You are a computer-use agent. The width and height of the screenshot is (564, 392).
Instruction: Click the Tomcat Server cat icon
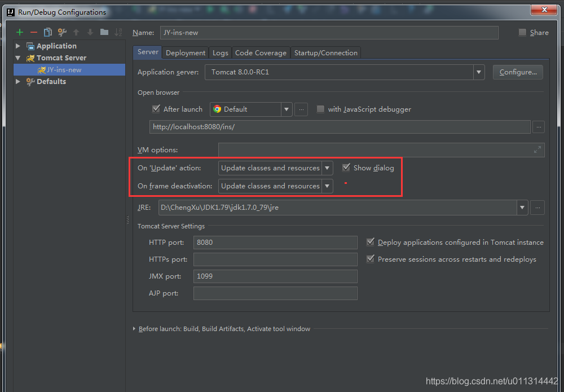[30, 58]
